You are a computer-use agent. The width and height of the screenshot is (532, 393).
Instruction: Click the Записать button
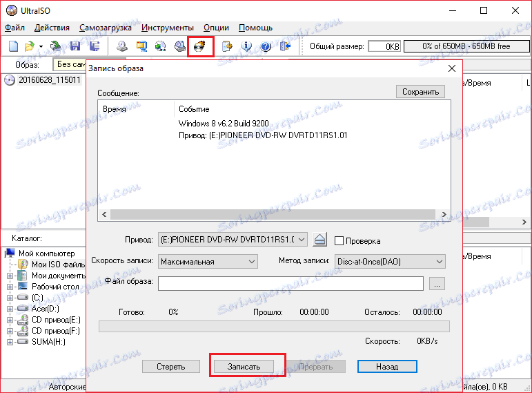pos(244,367)
